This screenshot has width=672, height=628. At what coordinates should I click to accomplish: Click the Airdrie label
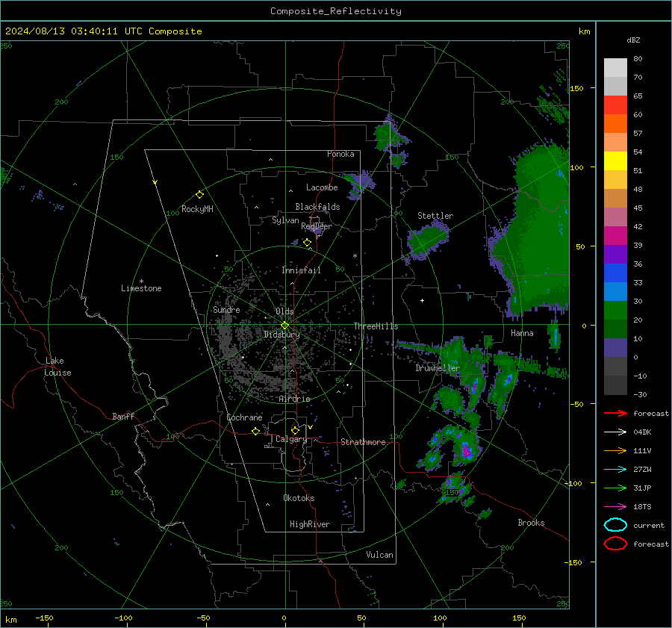(x=294, y=399)
